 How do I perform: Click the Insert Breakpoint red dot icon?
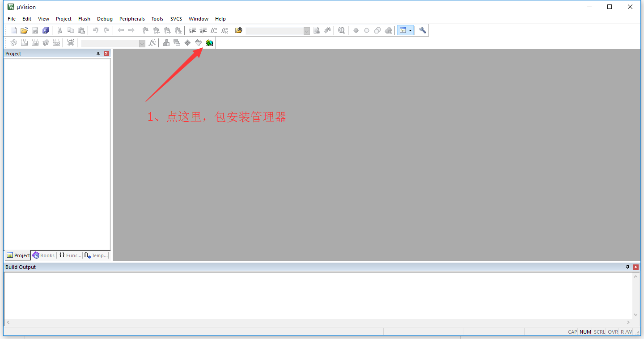356,30
